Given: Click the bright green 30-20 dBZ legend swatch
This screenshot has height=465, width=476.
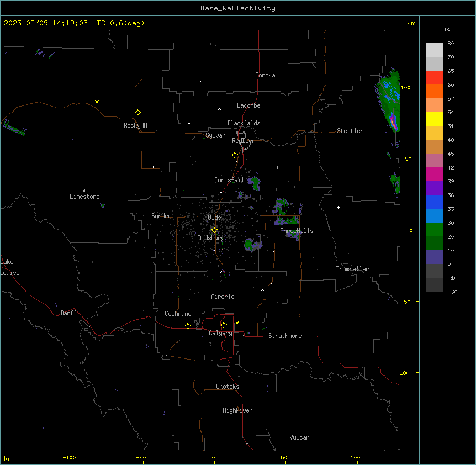Looking at the screenshot, I should (x=434, y=230).
